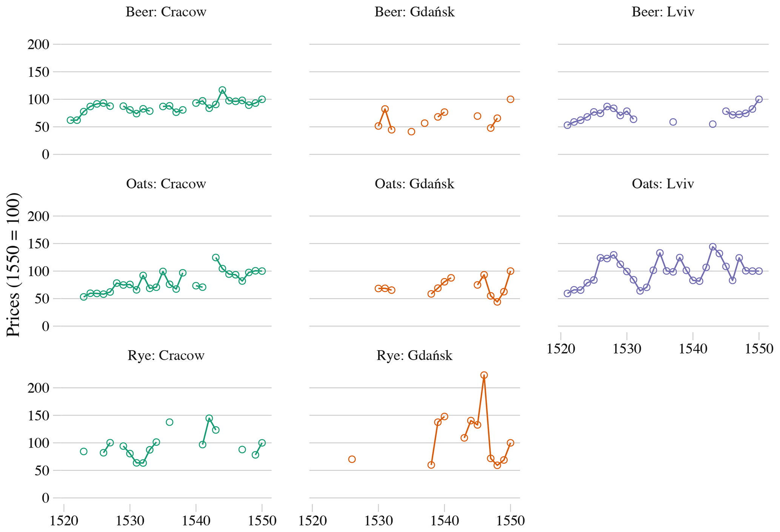
Task: Click the "Oats: Gdańsk" panel title
Action: pyautogui.click(x=414, y=184)
